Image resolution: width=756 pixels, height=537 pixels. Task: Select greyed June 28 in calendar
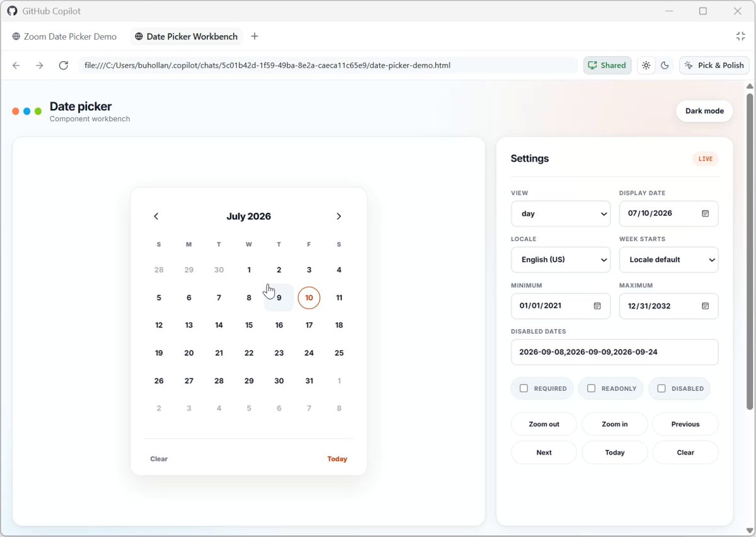click(x=159, y=270)
